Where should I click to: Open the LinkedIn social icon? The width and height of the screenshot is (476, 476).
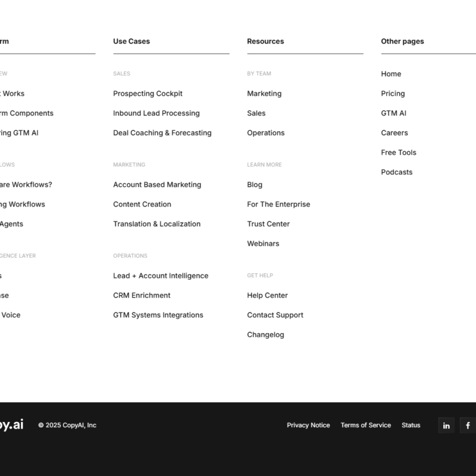pos(446,425)
